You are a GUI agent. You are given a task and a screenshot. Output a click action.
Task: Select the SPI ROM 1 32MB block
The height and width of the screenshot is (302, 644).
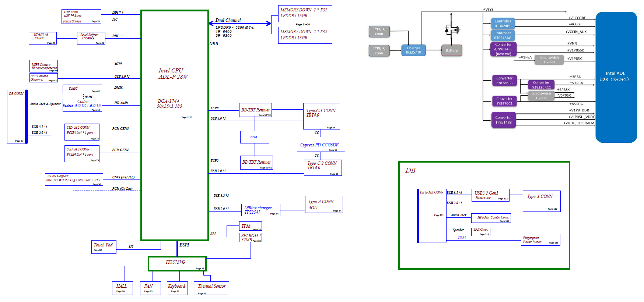click(x=251, y=238)
